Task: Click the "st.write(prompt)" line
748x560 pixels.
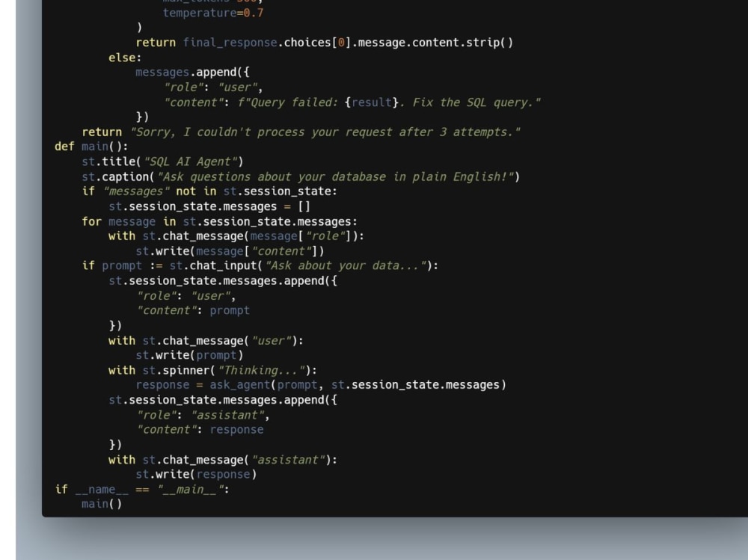Action: (189, 355)
